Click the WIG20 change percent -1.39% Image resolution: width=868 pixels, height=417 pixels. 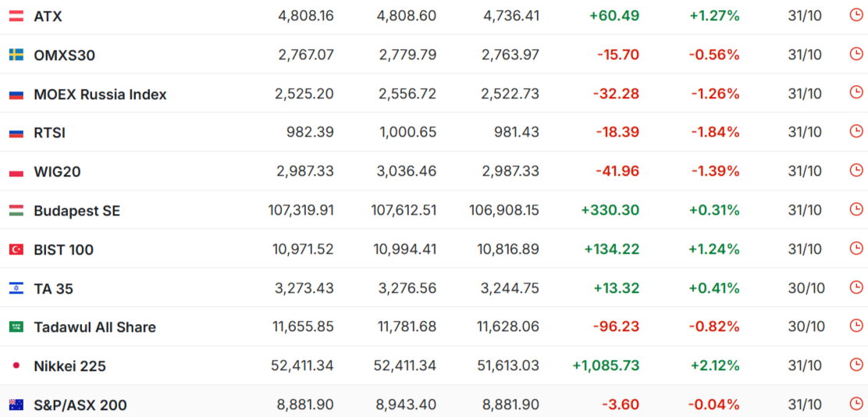point(714,171)
